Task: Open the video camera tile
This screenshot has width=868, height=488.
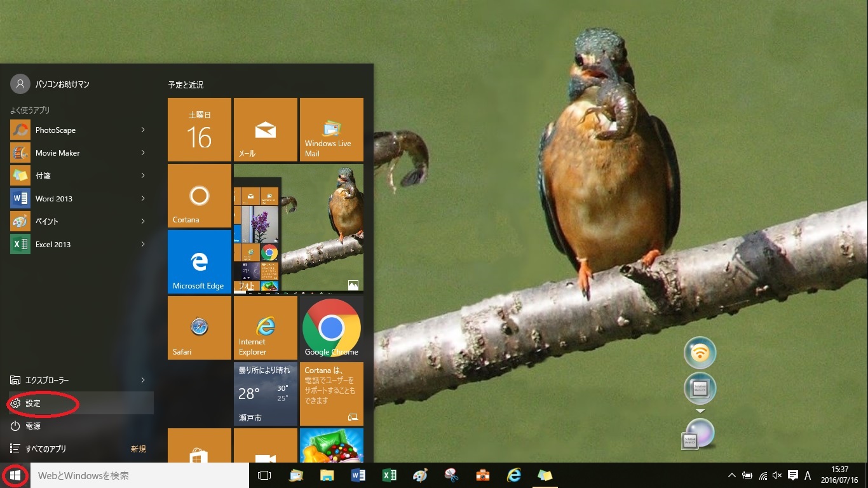Action: pyautogui.click(x=266, y=445)
